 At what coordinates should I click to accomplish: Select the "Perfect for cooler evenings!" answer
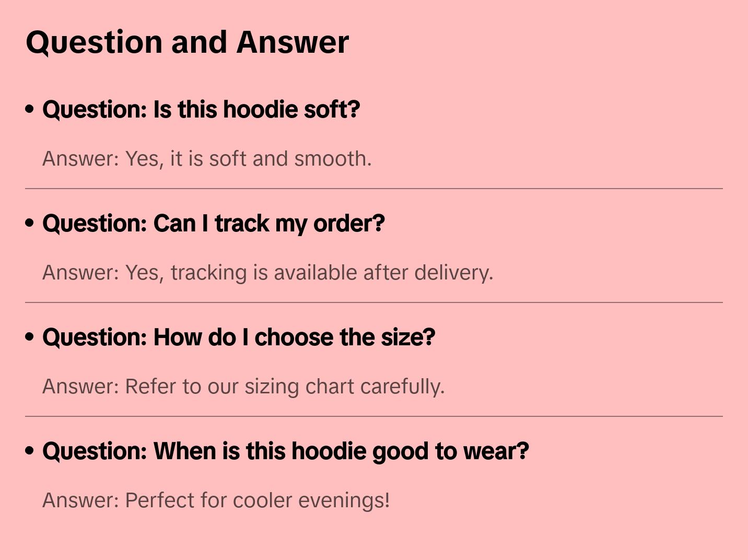point(216,500)
